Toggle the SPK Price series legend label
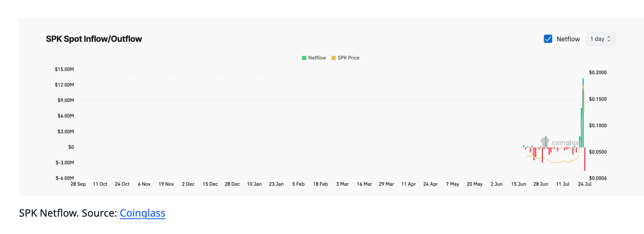 pyautogui.click(x=348, y=58)
